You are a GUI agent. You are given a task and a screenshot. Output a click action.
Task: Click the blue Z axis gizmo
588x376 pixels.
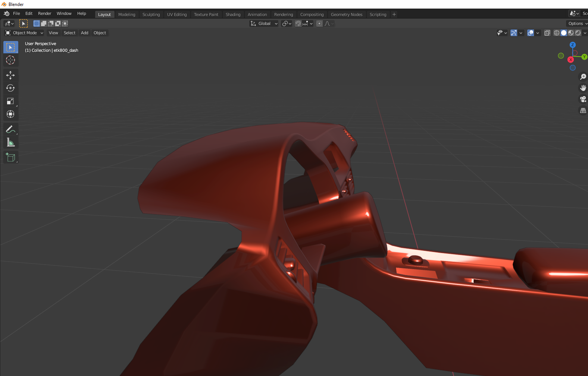(573, 45)
